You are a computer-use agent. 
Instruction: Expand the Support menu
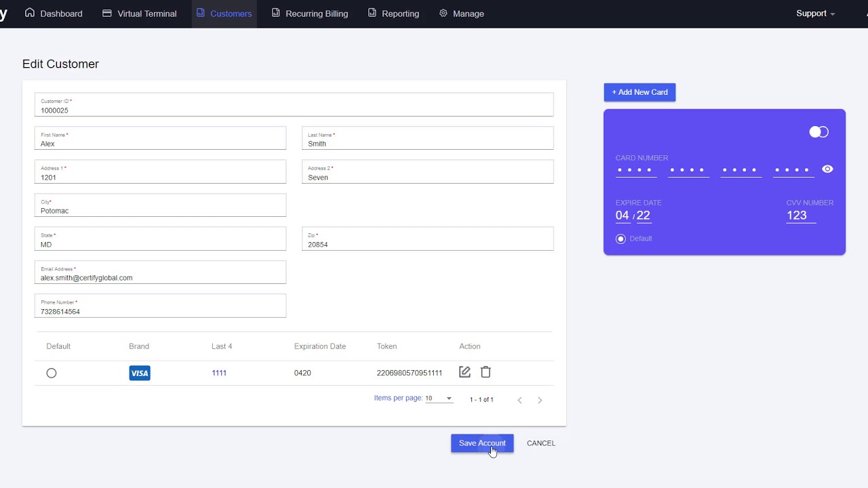click(x=815, y=14)
